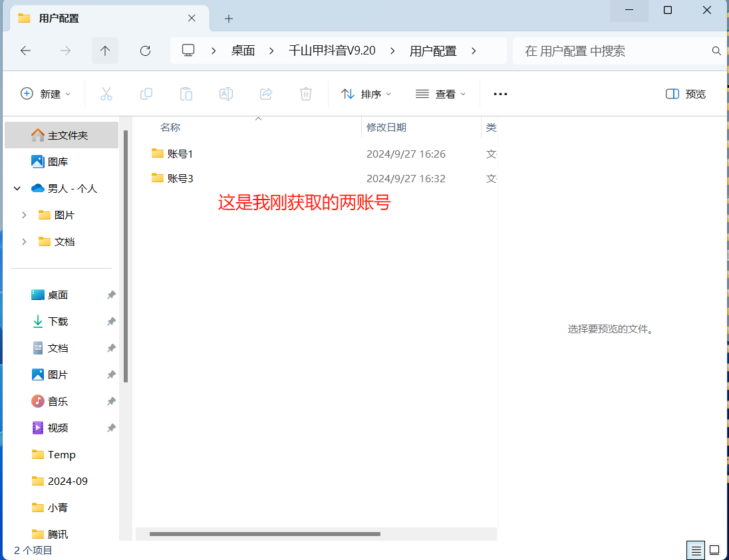The image size is (729, 560).
Task: Toggle the 预览 preview pane
Action: pos(686,94)
